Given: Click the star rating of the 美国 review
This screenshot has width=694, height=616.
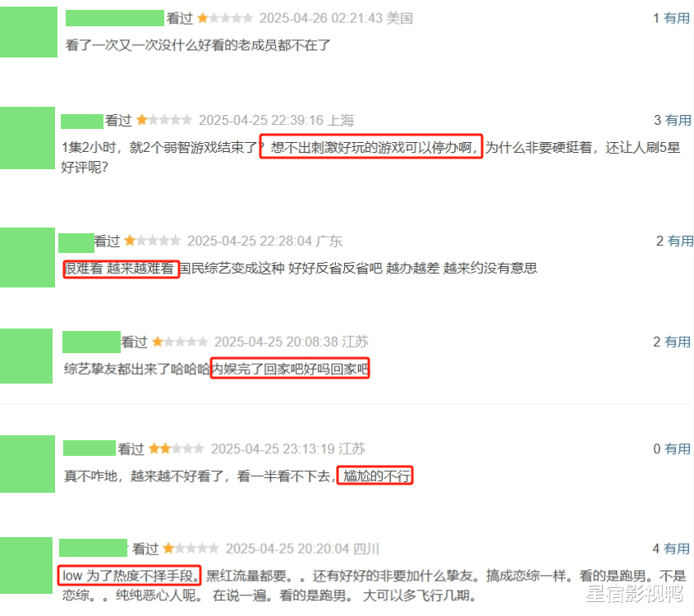Looking at the screenshot, I should pos(225,18).
